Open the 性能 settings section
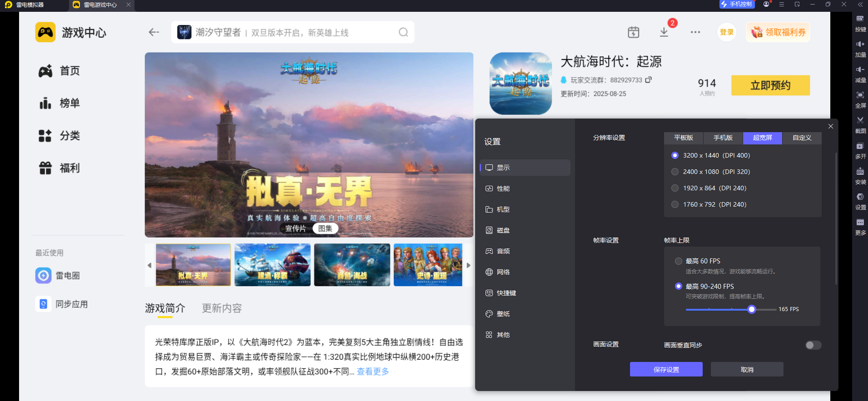Screen dimensions: 868x401 503,188
